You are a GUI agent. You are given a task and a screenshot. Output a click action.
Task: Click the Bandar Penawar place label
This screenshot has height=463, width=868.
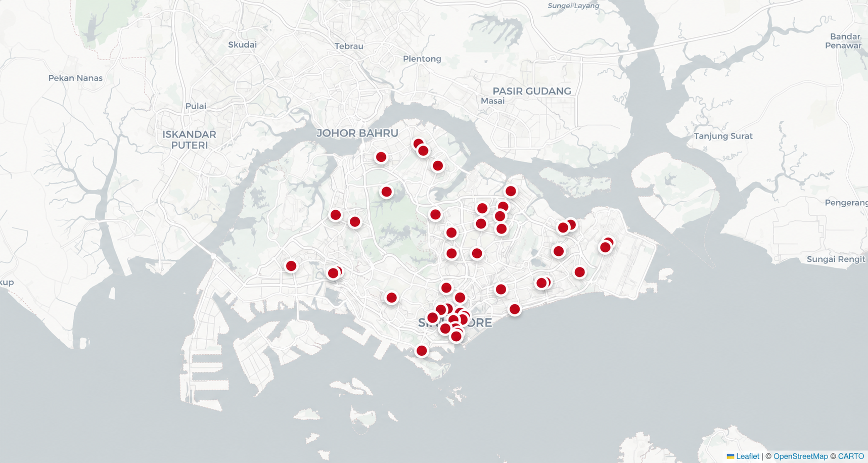point(844,41)
